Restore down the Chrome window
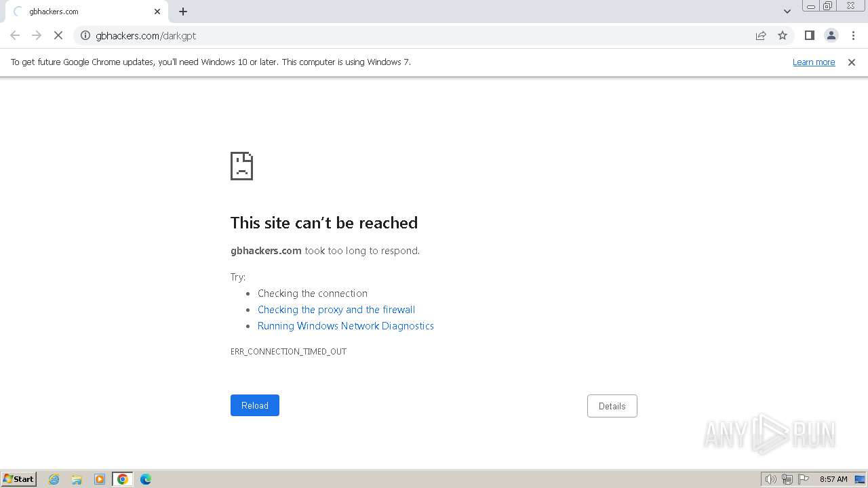868x488 pixels. tap(828, 6)
